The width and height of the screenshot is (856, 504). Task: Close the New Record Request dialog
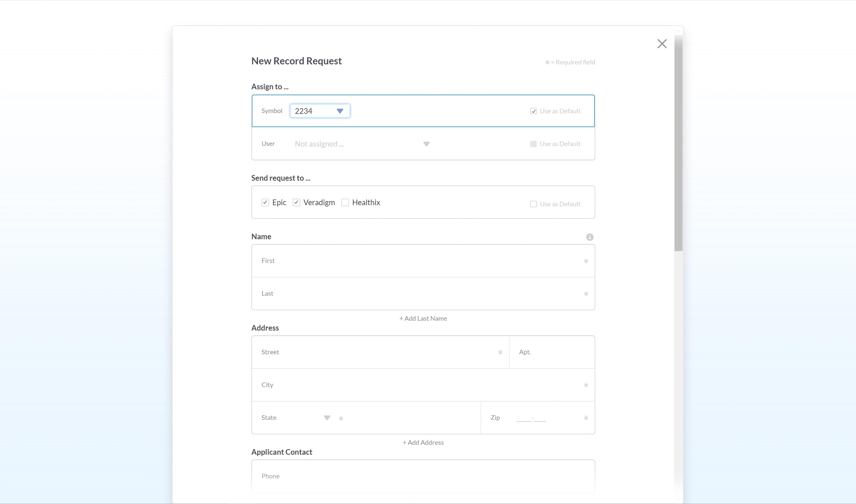[x=662, y=44]
